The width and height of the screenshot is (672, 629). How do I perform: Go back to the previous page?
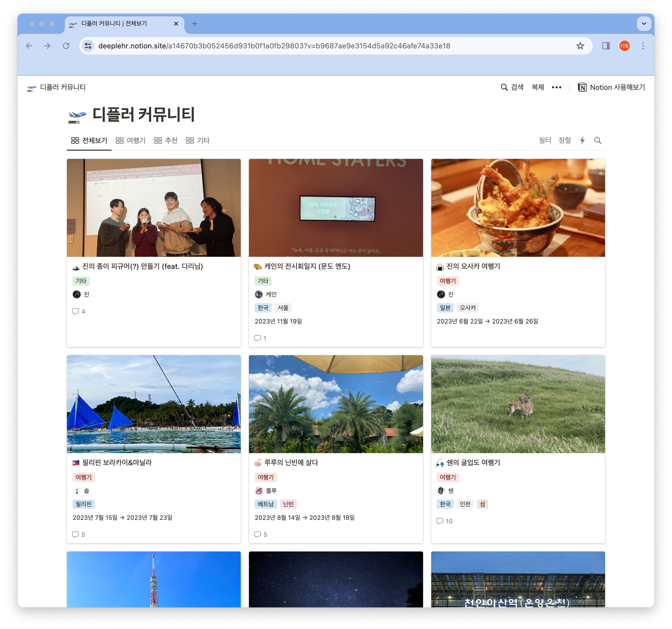tap(29, 46)
